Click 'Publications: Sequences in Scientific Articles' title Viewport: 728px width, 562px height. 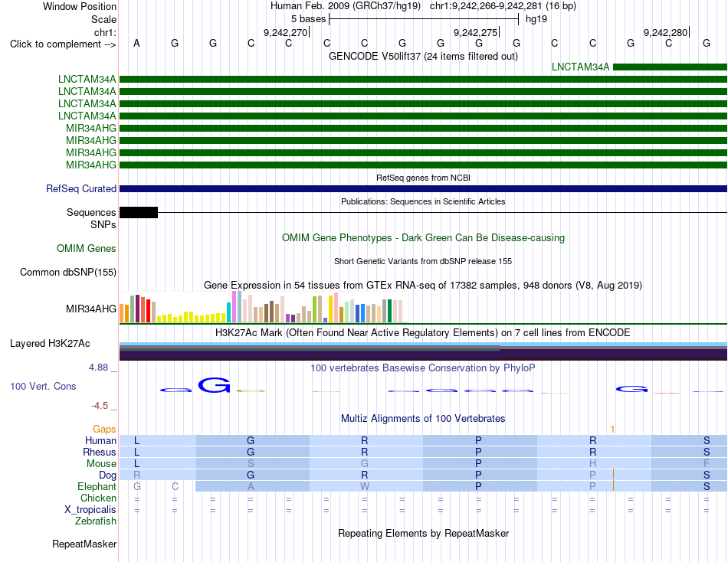(423, 201)
